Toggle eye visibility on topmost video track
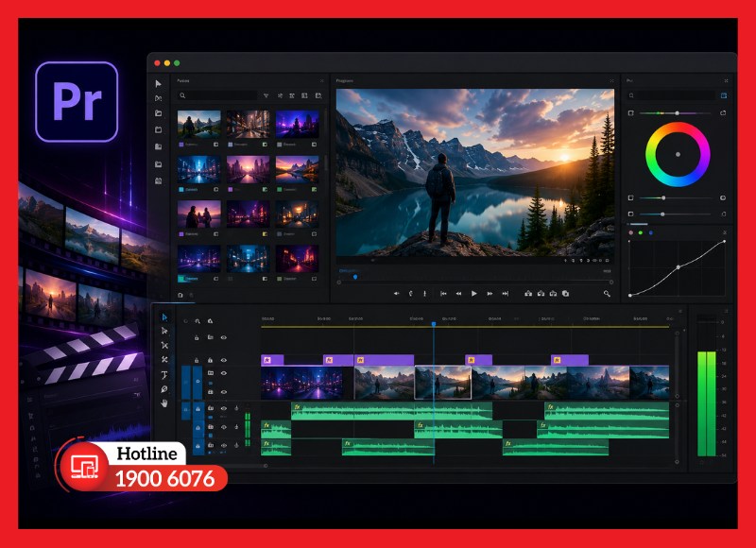756x548 pixels. point(224,338)
